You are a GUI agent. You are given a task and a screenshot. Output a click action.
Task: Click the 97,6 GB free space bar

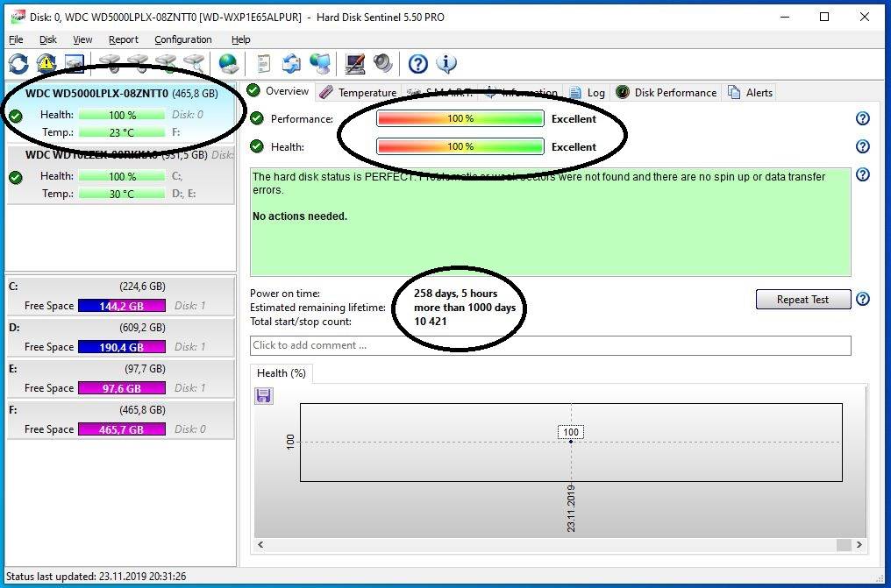click(x=122, y=388)
